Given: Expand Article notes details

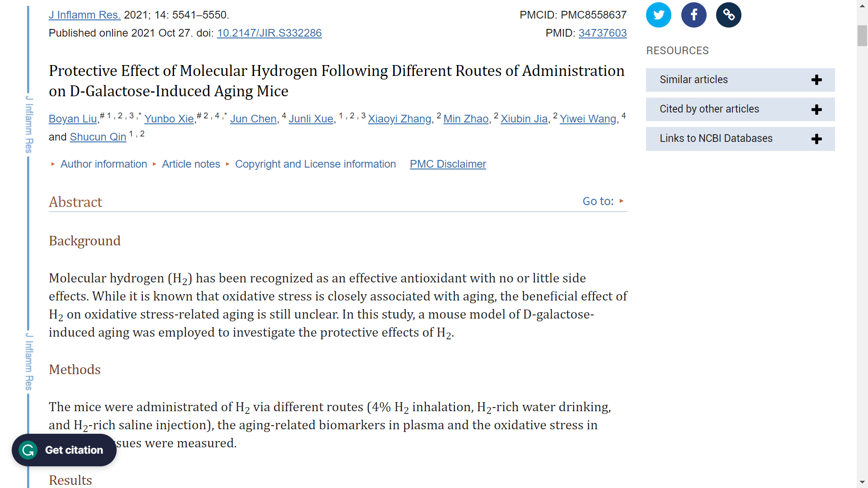Looking at the screenshot, I should coord(191,164).
